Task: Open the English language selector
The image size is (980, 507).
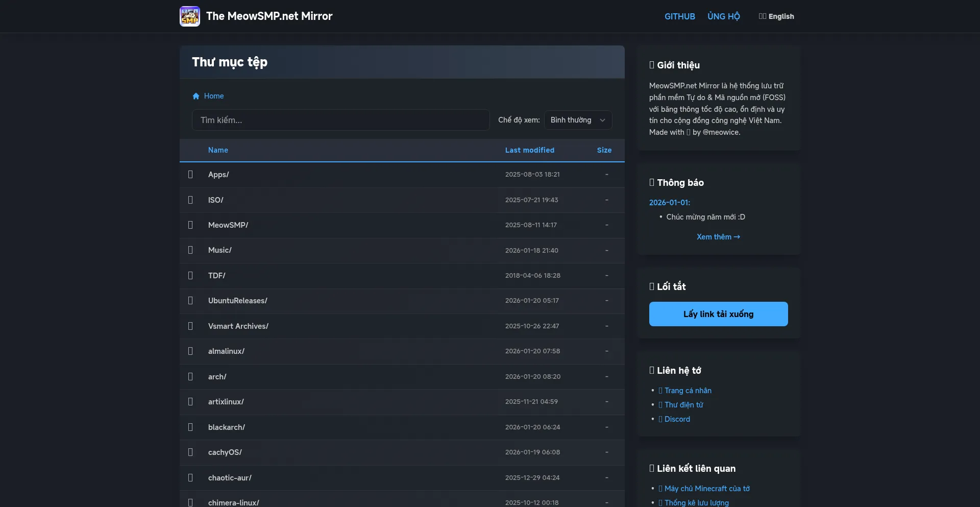Action: [x=776, y=16]
